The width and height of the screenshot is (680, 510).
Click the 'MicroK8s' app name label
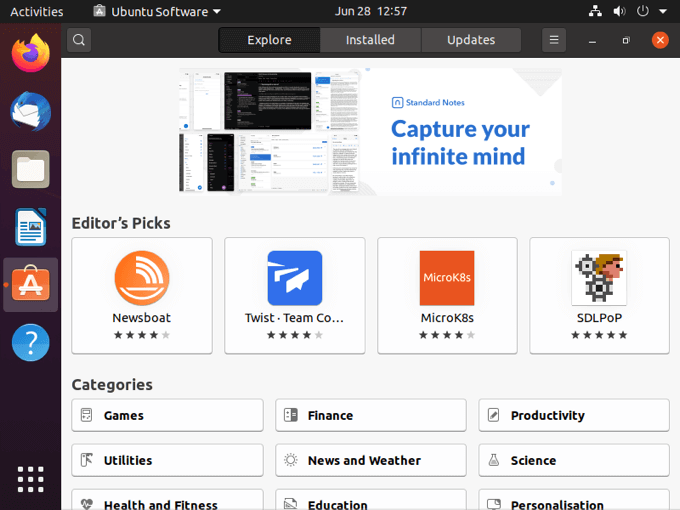pos(447,318)
